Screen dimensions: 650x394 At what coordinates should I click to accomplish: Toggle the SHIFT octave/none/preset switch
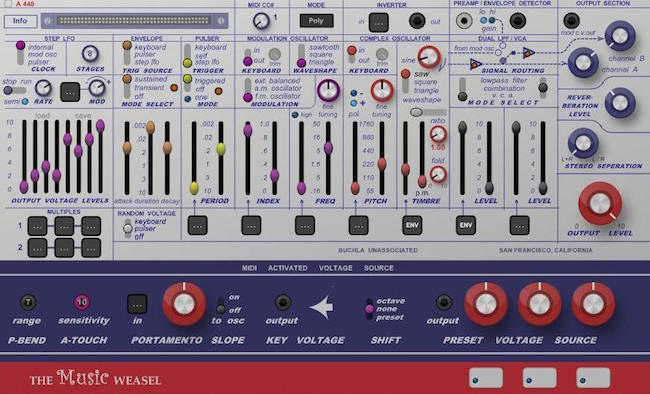coord(369,309)
